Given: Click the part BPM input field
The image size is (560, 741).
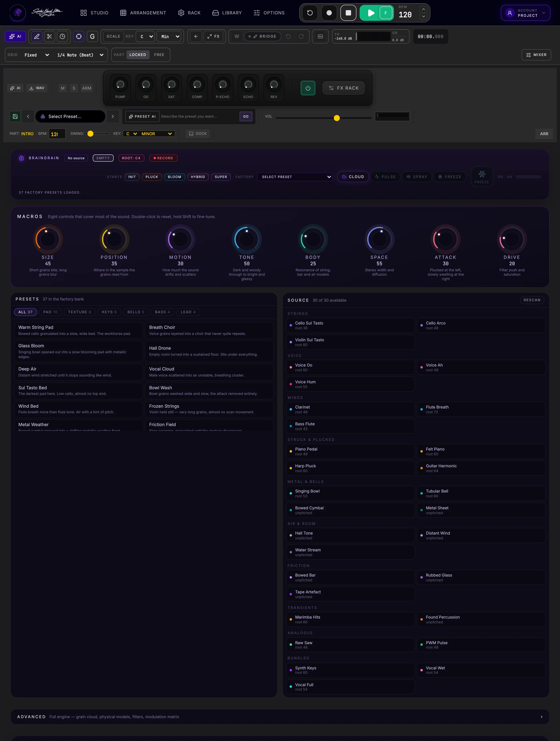Looking at the screenshot, I should (x=57, y=134).
